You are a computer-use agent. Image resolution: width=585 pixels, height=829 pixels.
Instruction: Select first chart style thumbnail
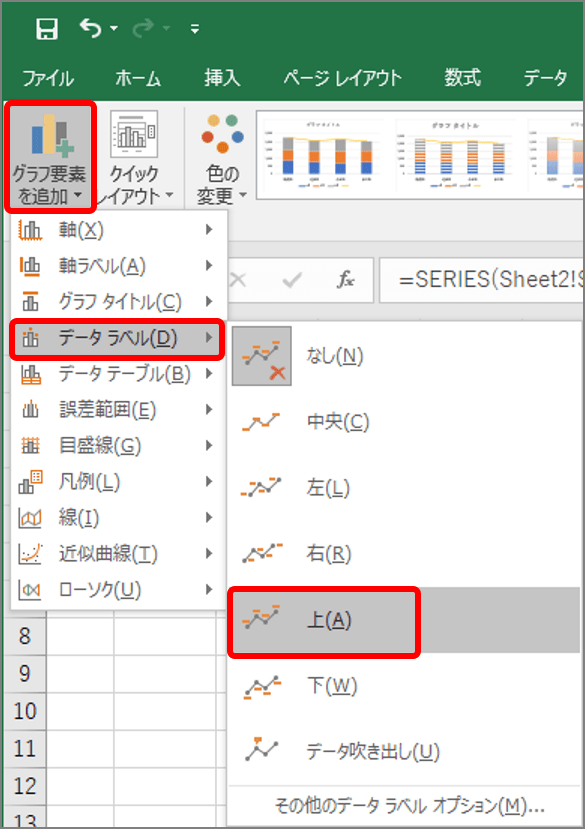pos(323,154)
